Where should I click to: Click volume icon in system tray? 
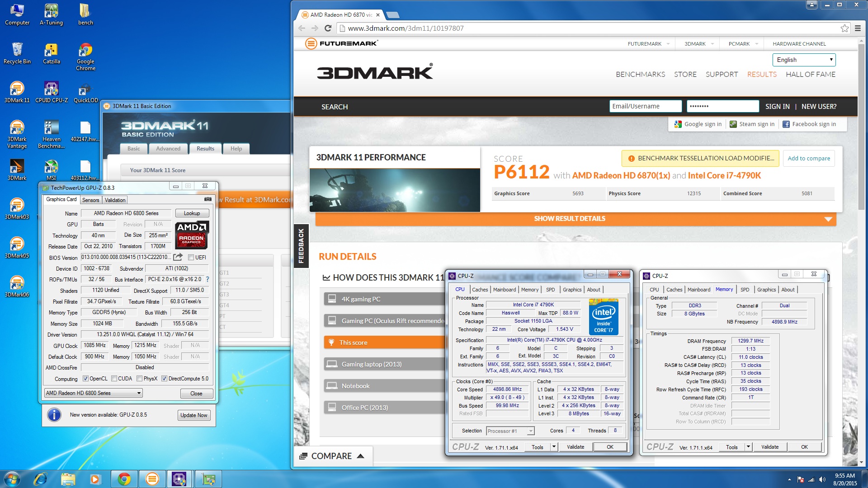[x=822, y=479]
